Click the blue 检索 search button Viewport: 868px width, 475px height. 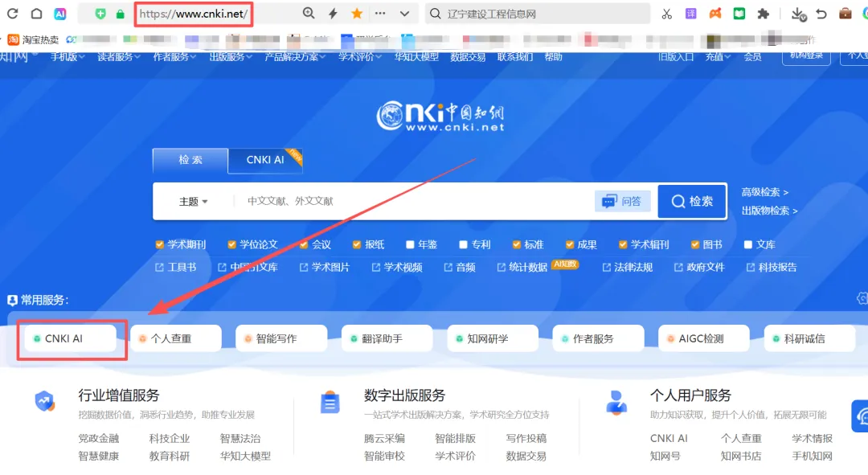pyautogui.click(x=692, y=202)
